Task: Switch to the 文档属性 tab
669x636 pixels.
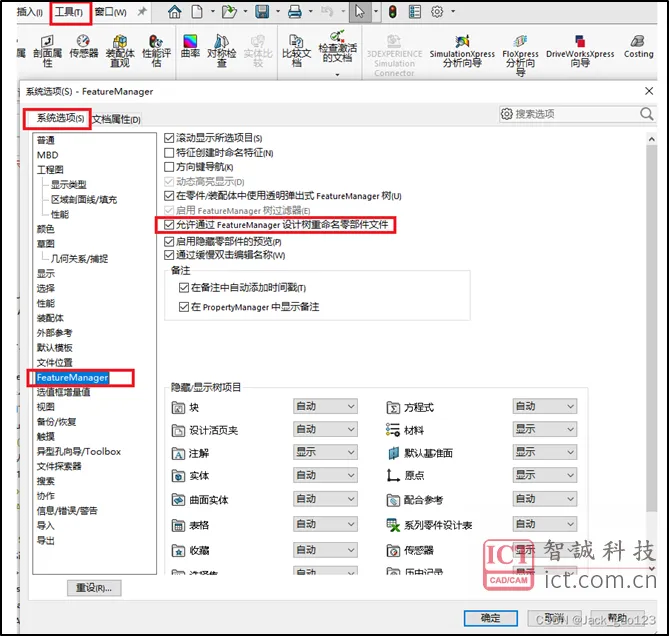Action: tap(116, 119)
